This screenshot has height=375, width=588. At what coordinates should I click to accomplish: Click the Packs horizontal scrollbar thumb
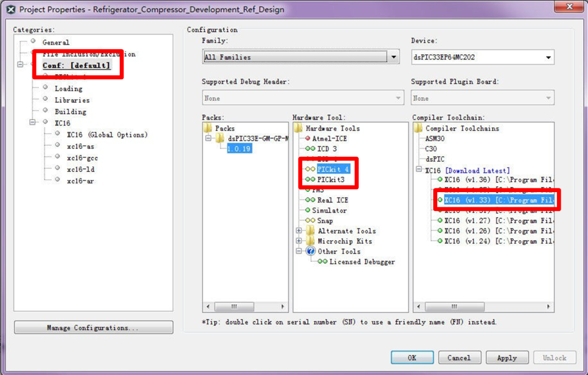(x=234, y=306)
